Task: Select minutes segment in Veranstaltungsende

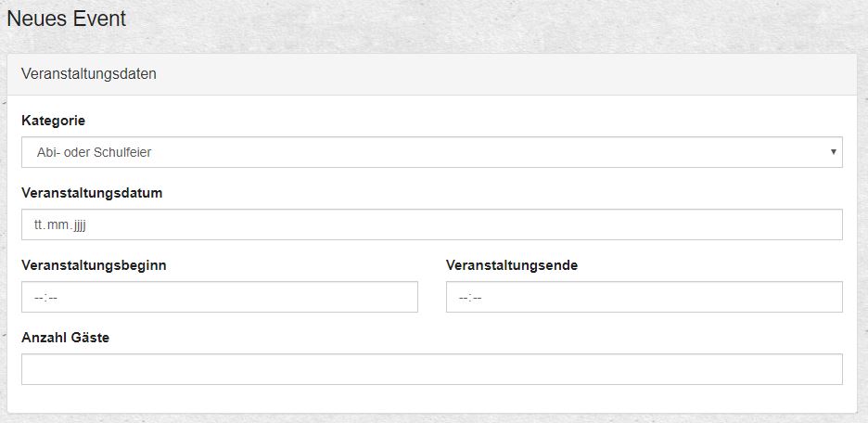Action: click(477, 298)
